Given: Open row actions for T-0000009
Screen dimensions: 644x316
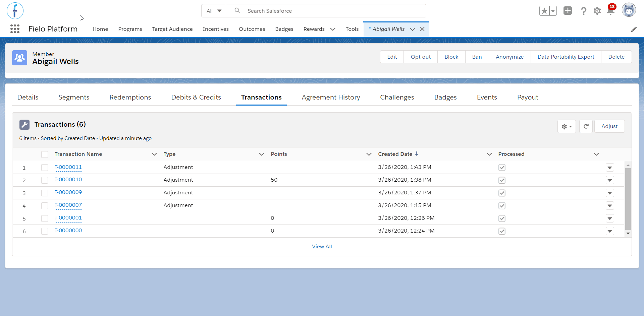Looking at the screenshot, I should tap(610, 193).
